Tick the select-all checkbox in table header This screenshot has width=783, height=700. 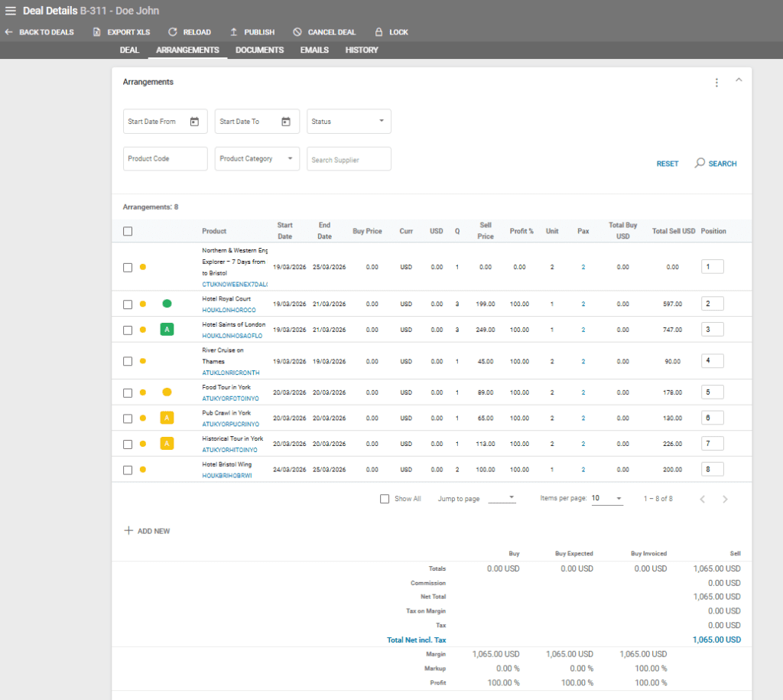point(128,231)
